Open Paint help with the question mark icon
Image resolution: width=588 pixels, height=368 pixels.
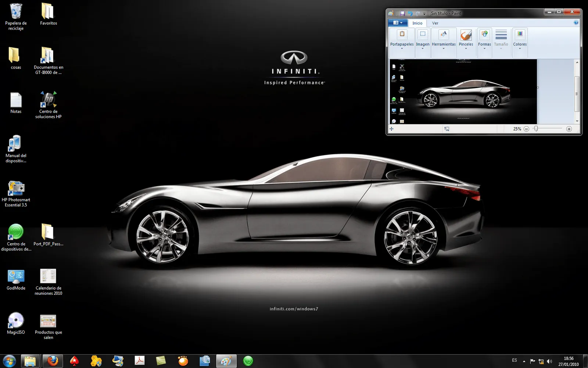[576, 23]
